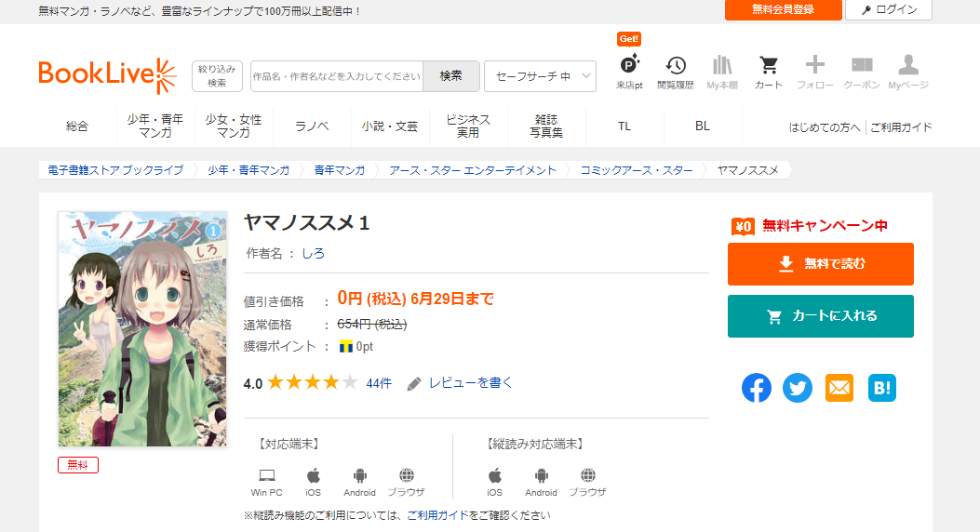Select 少年・青年マンガ navigation tab
980x532 pixels.
coord(155,126)
